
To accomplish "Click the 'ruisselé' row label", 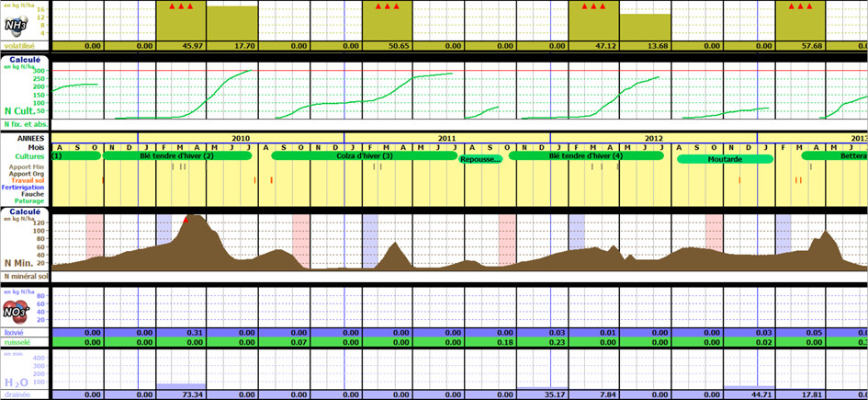I will 16,342.
